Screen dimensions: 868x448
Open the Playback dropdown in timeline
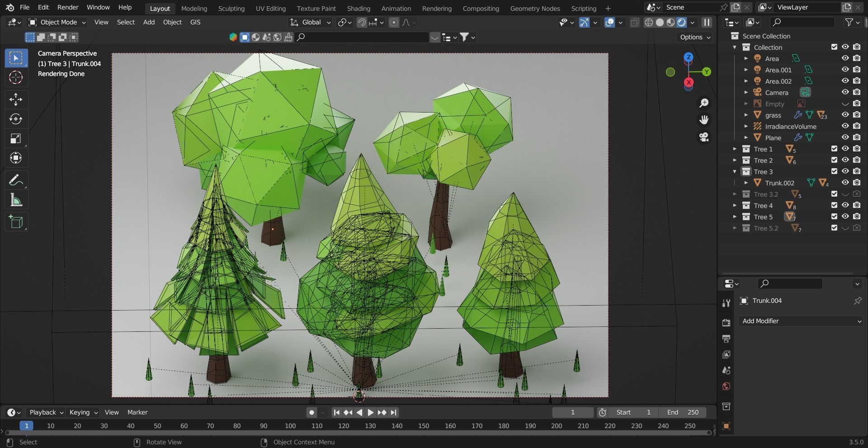tap(46, 412)
